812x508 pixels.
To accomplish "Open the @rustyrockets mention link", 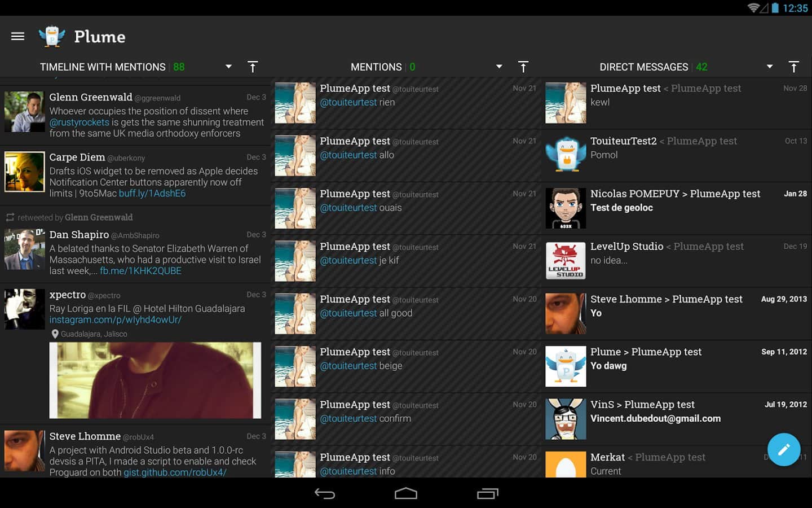I will (80, 122).
